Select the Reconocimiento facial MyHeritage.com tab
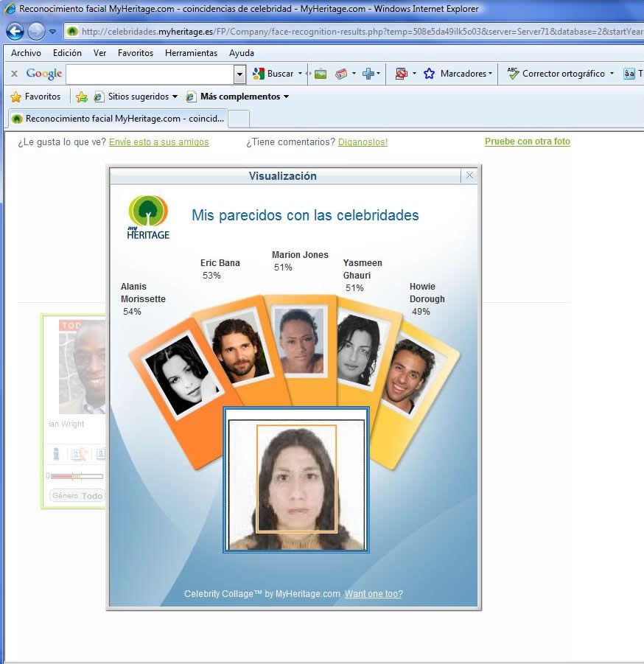The height and width of the screenshot is (664, 644). pos(118,119)
